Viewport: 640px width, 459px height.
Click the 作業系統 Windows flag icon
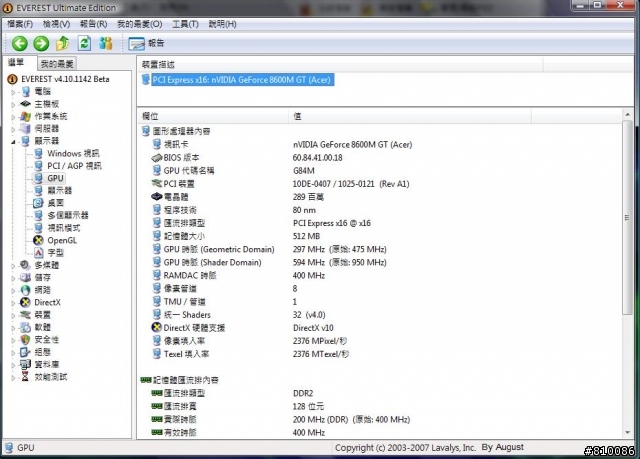25,116
